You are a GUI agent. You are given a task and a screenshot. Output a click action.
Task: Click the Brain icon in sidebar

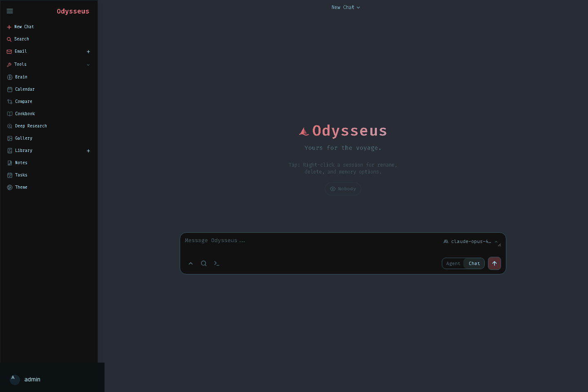click(10, 77)
